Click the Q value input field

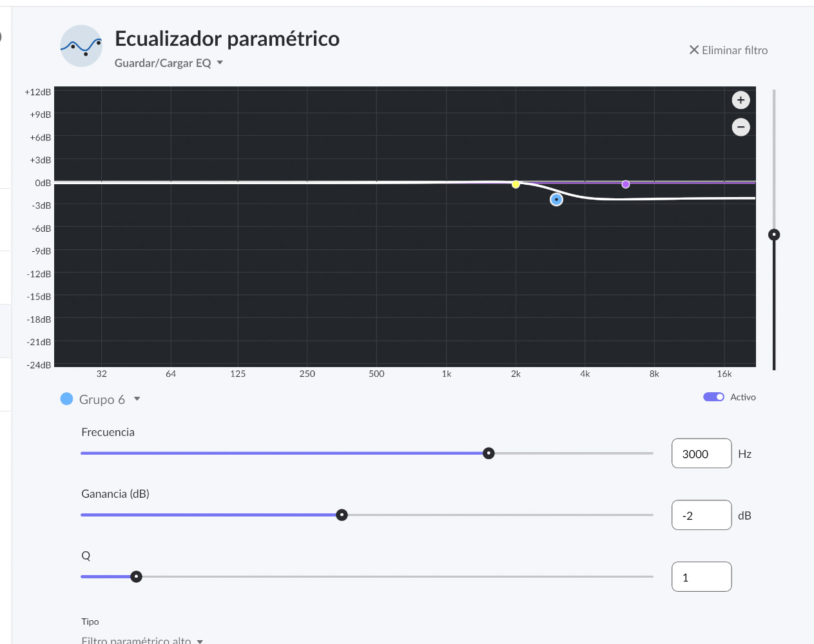701,577
